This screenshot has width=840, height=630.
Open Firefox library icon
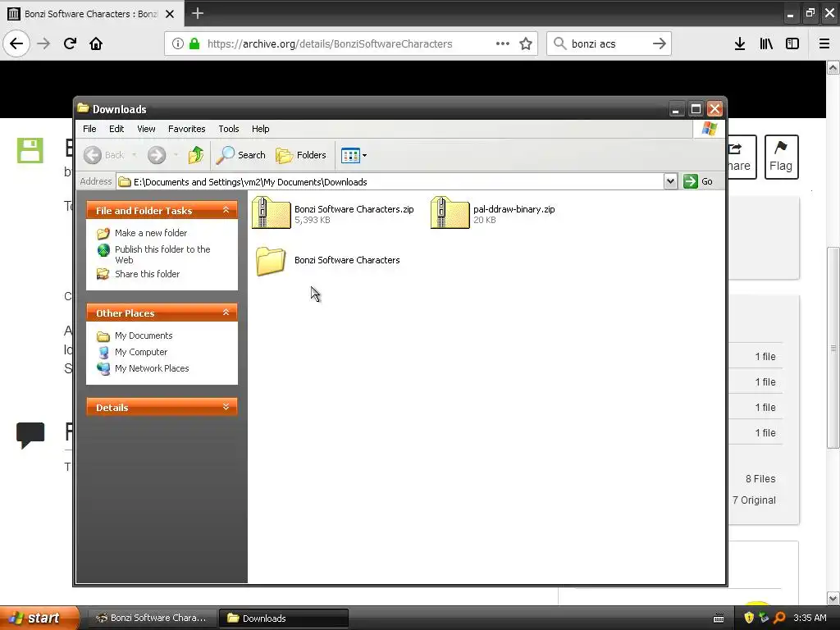point(766,43)
